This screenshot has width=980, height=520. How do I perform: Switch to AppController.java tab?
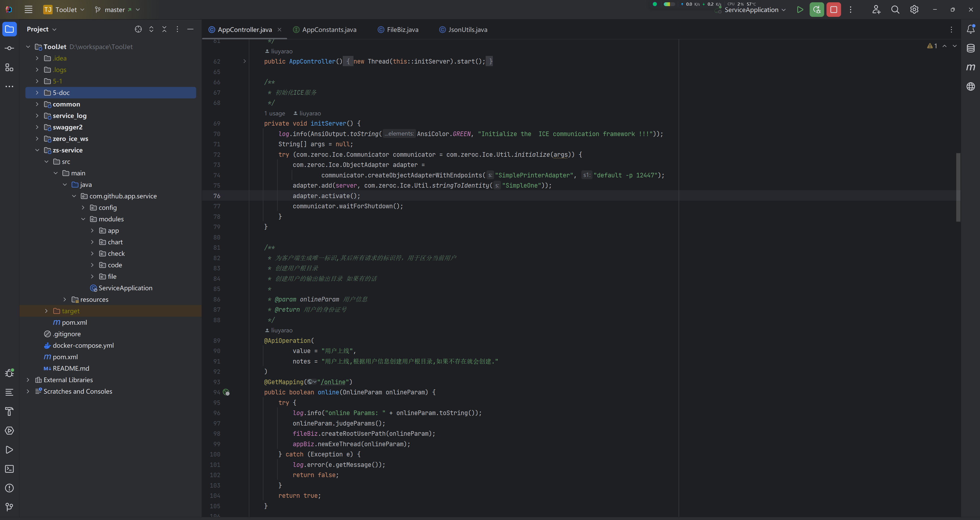[245, 30]
